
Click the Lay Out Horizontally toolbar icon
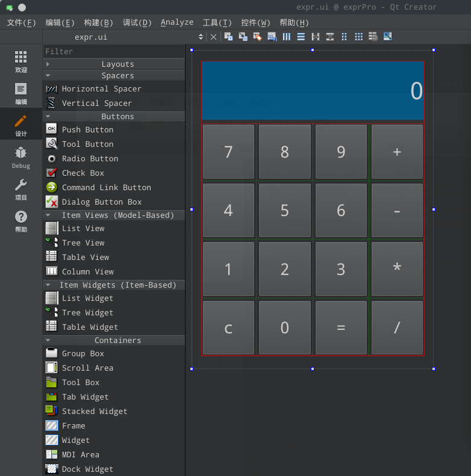pyautogui.click(x=287, y=37)
